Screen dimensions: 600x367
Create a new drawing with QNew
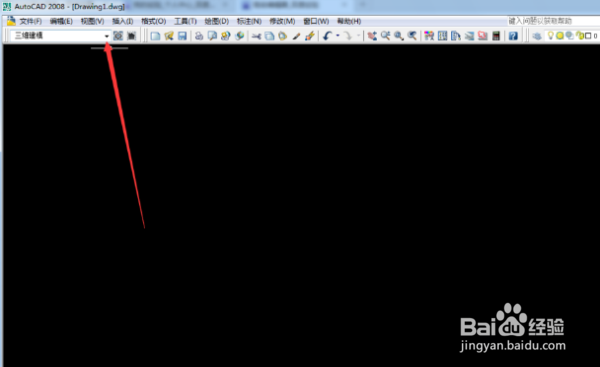(x=155, y=36)
